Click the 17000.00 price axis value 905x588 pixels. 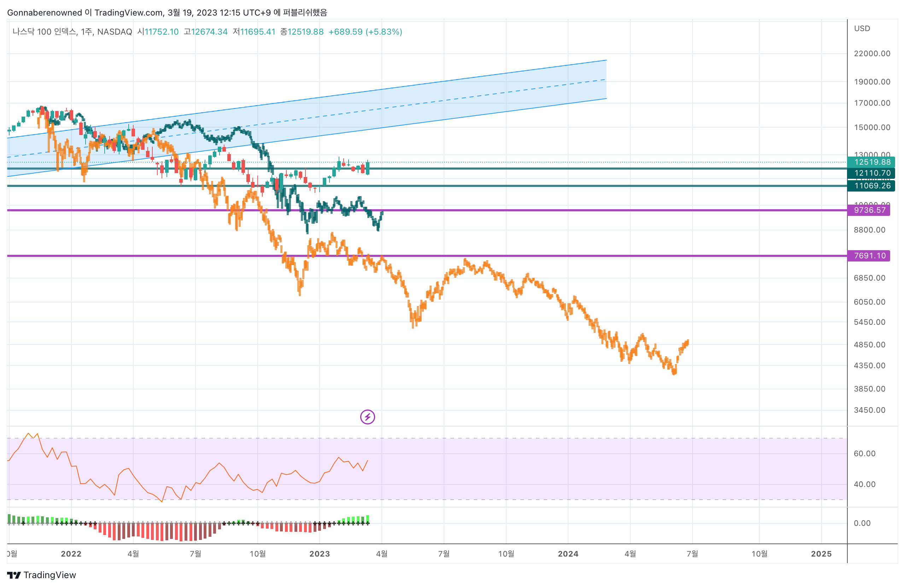872,103
